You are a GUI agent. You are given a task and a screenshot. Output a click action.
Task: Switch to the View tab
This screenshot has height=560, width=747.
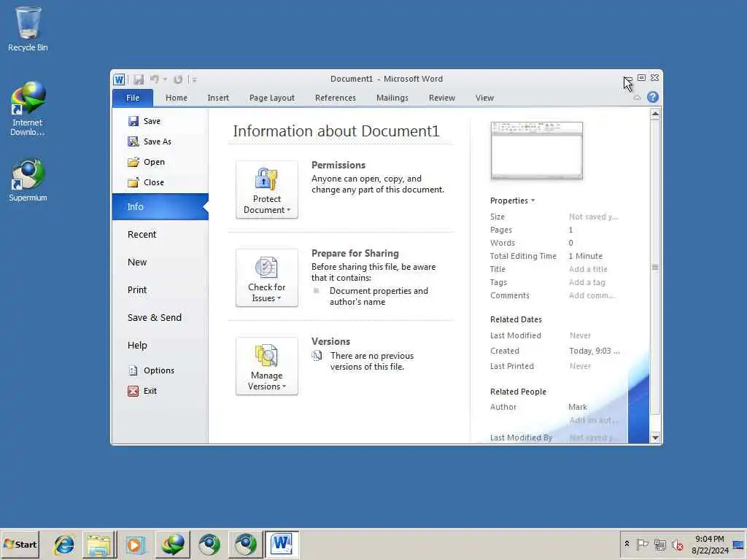click(484, 98)
